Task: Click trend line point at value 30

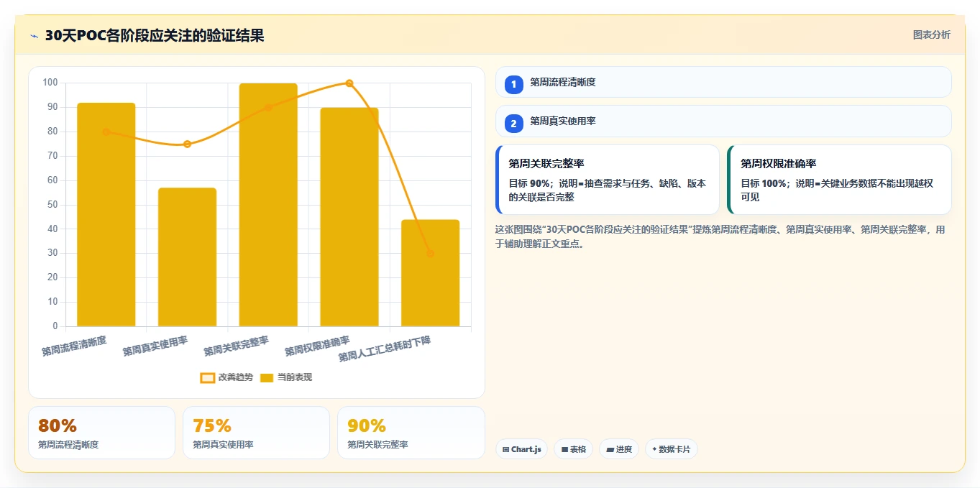Action: coord(430,253)
